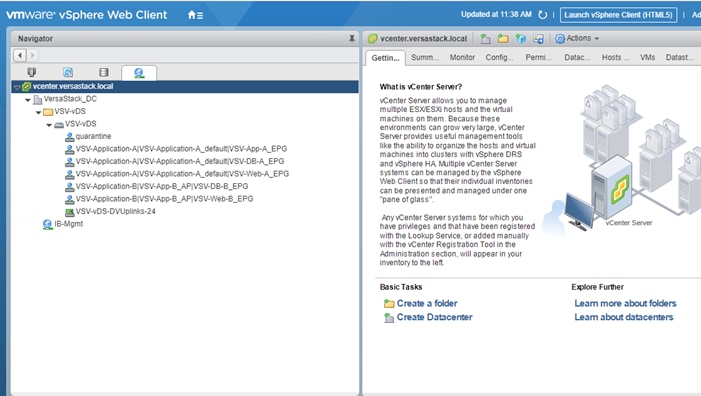Select the Networking inventory view tab
701x396 pixels.
click(139, 73)
